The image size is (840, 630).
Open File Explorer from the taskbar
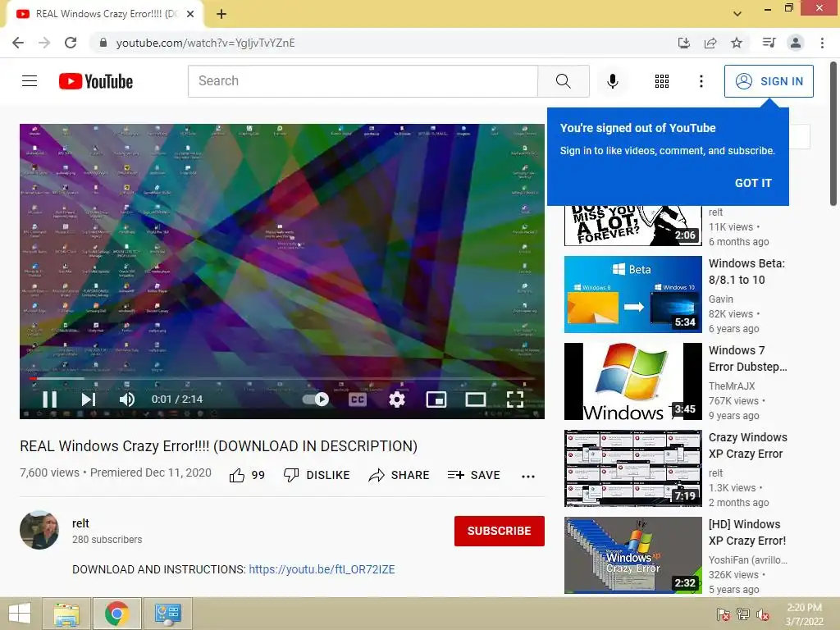pyautogui.click(x=66, y=614)
